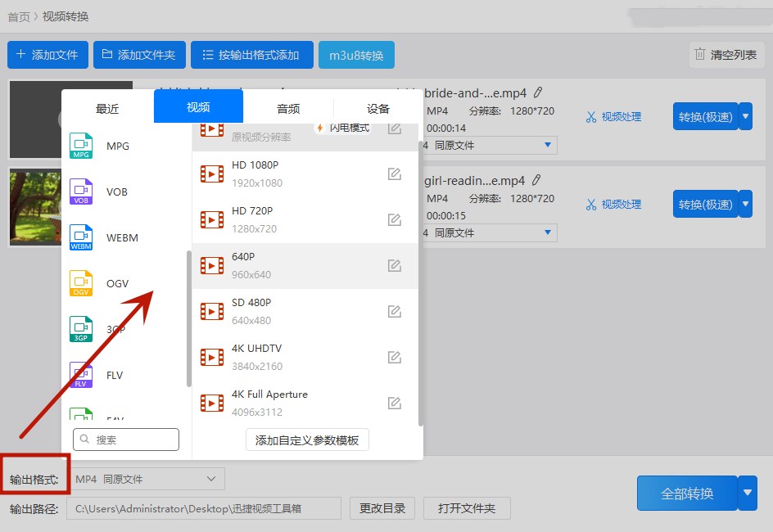Click the 搜索 search input field
The height and width of the screenshot is (532, 773).
(x=126, y=440)
